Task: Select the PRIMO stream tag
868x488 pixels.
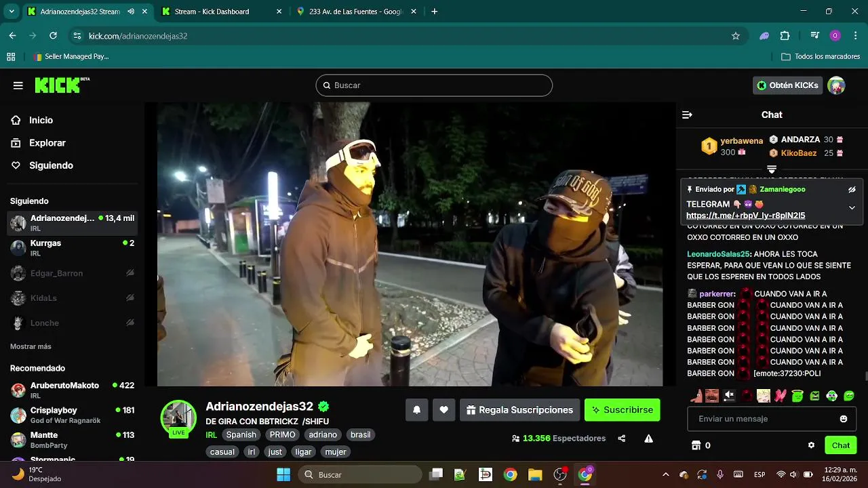Action: [282, 435]
